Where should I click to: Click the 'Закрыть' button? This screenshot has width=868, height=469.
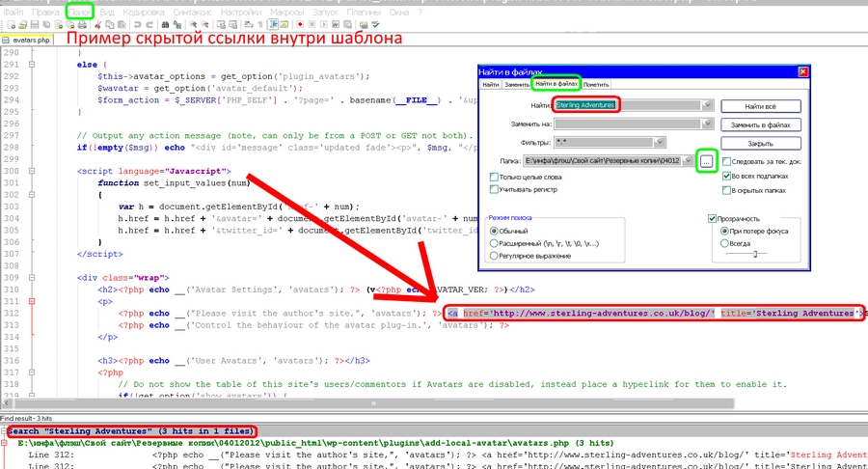761,144
